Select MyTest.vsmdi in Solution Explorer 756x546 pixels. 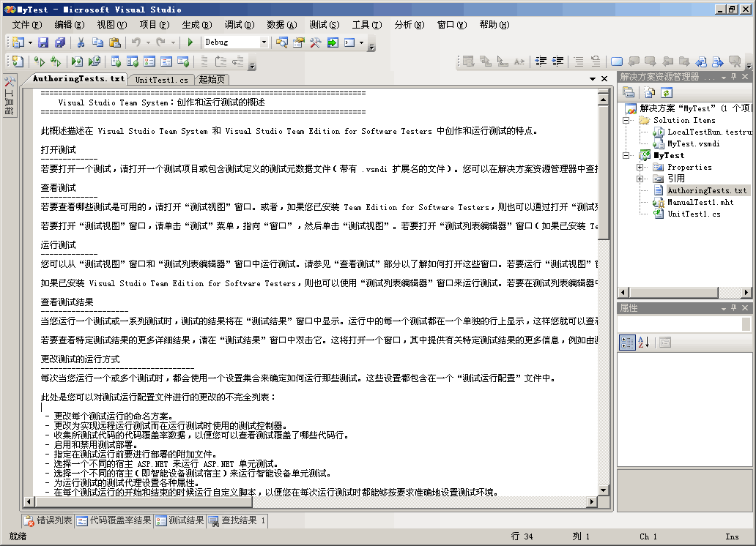click(x=693, y=143)
